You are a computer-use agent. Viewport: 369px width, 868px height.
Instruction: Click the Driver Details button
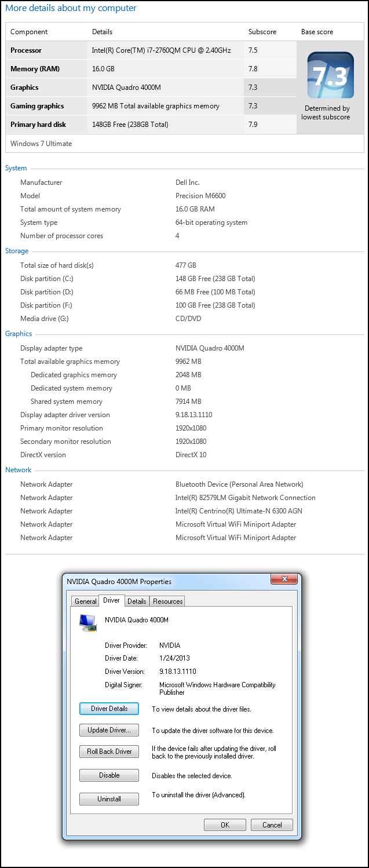pyautogui.click(x=109, y=709)
